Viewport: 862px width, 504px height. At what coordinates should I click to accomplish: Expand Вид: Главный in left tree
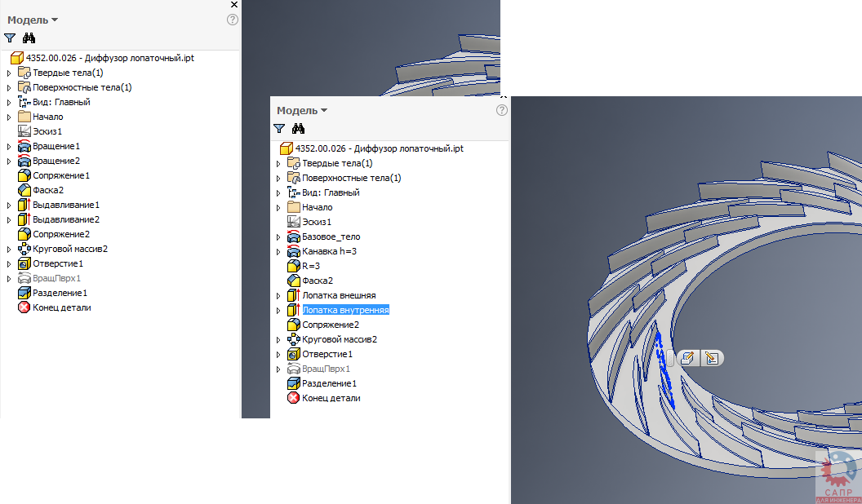[9, 102]
